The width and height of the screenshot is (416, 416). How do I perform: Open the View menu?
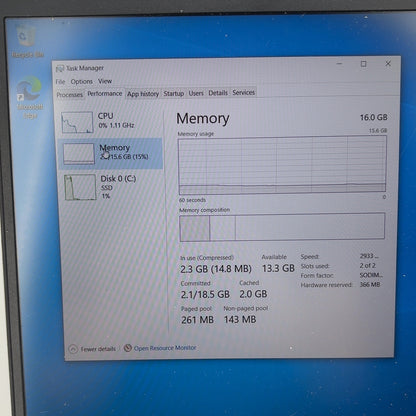coord(105,81)
